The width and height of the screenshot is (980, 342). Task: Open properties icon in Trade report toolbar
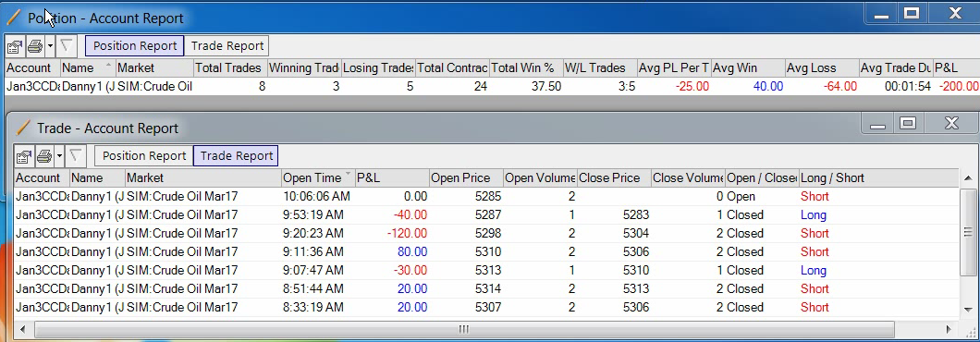tap(24, 155)
